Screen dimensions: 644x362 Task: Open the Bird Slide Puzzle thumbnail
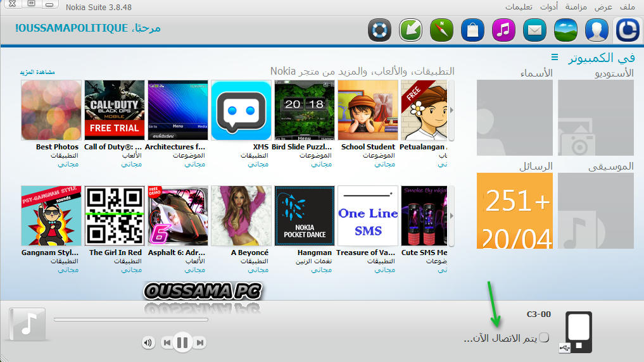[305, 110]
